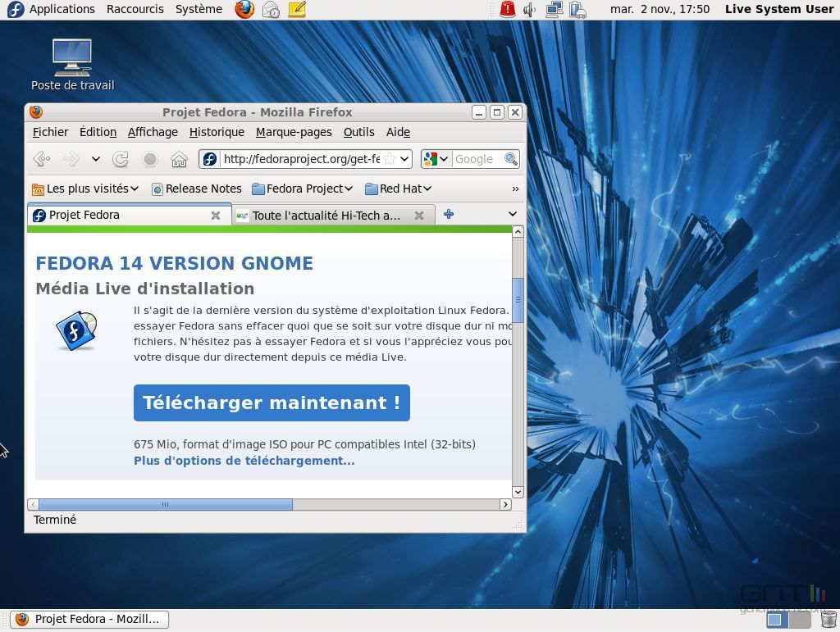Click the removable device tray icon
Image resolution: width=840 pixels, height=632 pixels.
tap(577, 9)
